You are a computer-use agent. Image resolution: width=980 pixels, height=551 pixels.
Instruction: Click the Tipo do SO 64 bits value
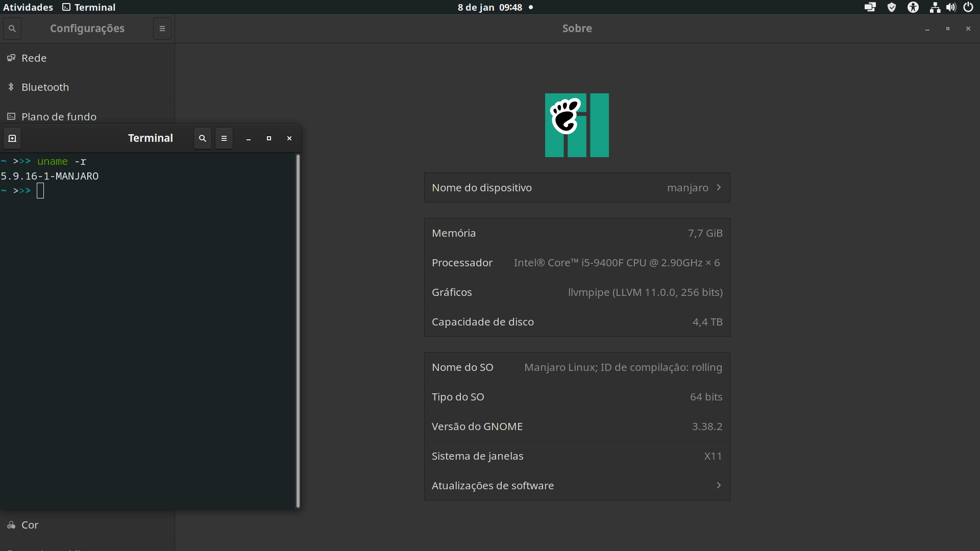[706, 397]
